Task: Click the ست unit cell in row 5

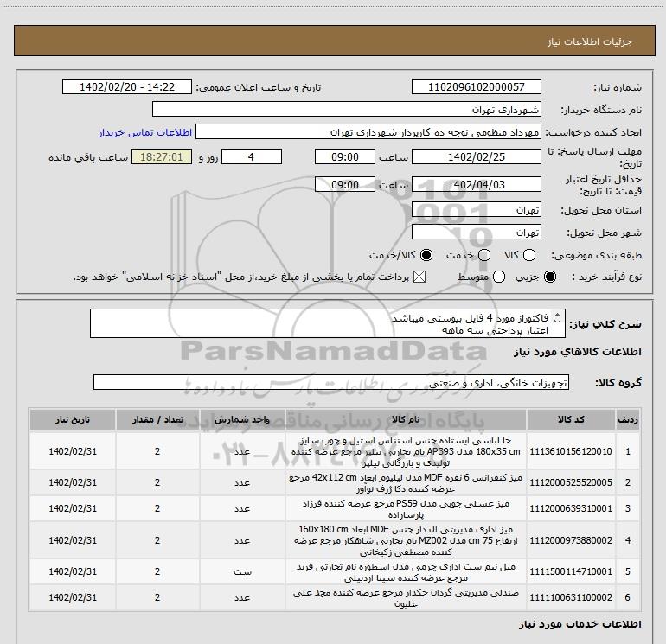Action: (242, 572)
